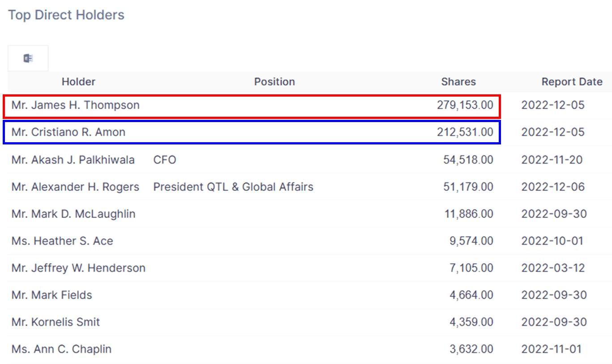Sort by the Report Date column header

pos(572,82)
